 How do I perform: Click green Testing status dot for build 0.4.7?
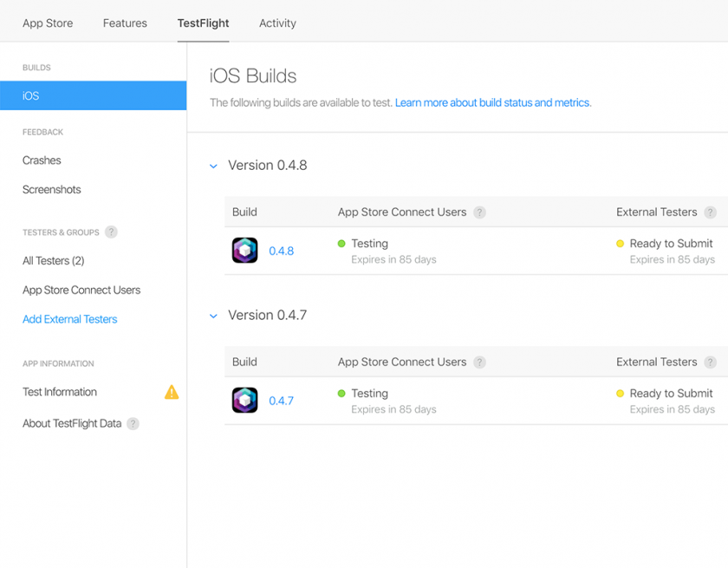tap(341, 394)
